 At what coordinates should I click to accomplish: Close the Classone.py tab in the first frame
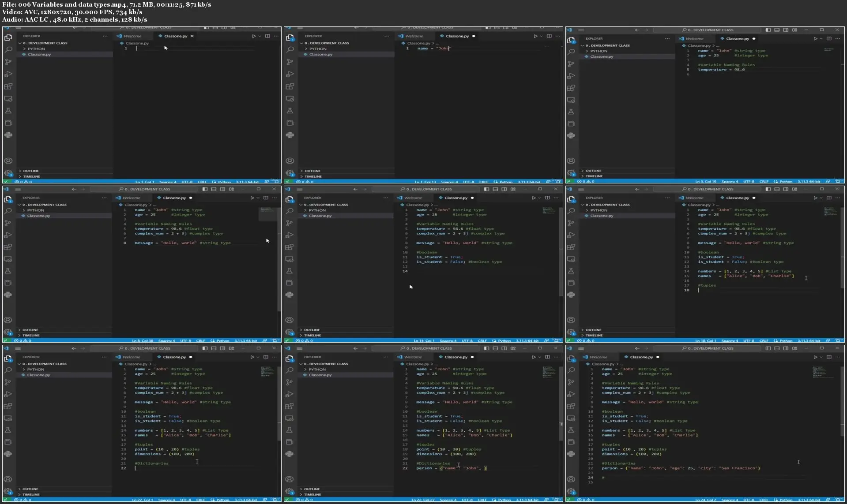pos(192,36)
